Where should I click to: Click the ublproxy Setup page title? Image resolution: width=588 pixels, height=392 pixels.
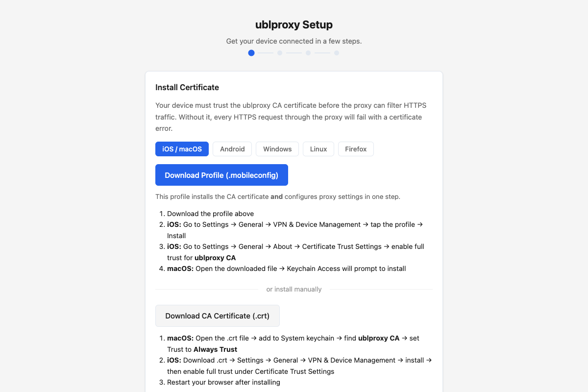294,24
